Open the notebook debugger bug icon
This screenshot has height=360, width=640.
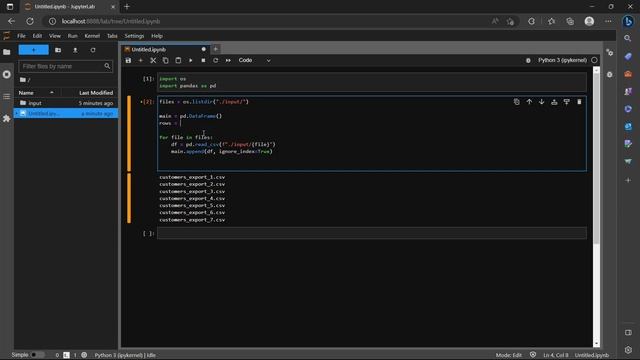[x=528, y=60]
